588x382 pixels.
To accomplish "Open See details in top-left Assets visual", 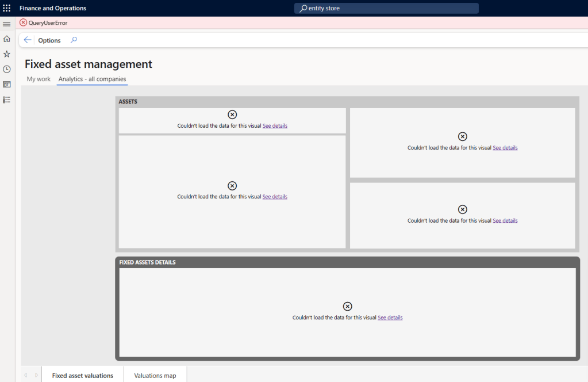I will coord(275,125).
